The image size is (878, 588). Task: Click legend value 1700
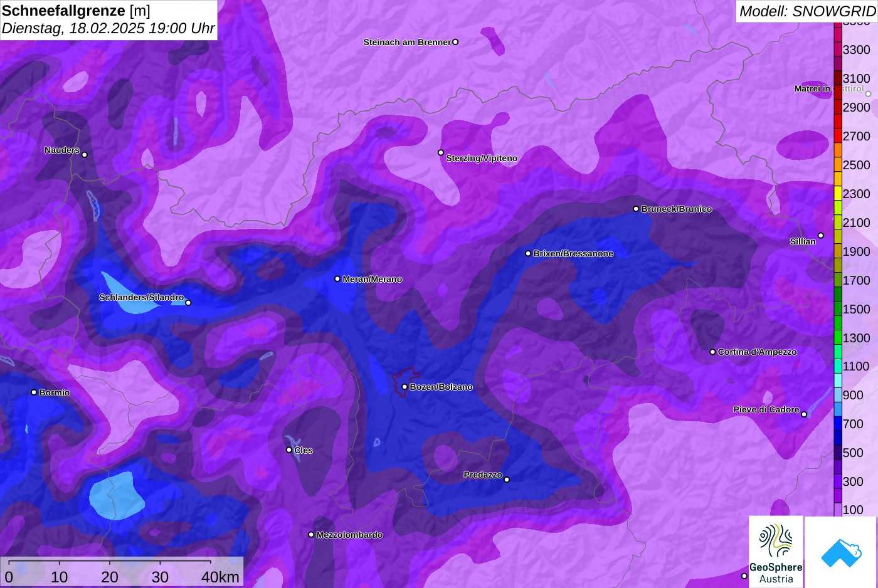857,280
